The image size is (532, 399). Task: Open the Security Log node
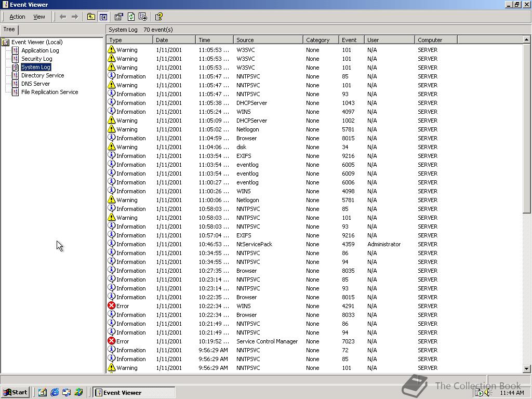[37, 59]
